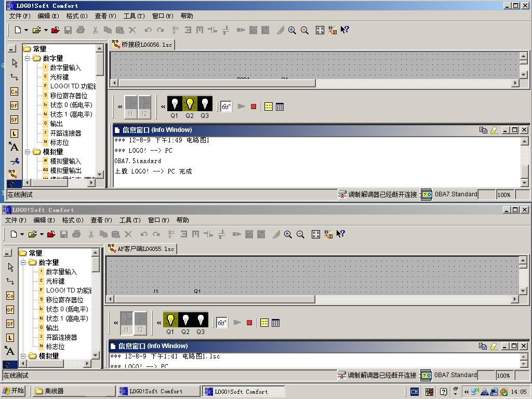Select 光标键 in bottom window tree

click(55, 281)
